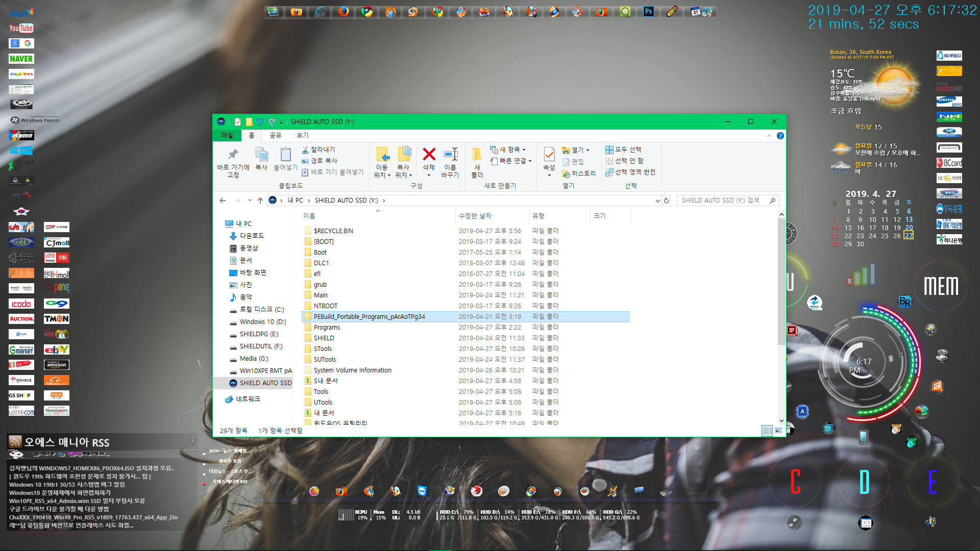Open Chrome from the top dock
The image size is (980, 551).
pos(367,11)
